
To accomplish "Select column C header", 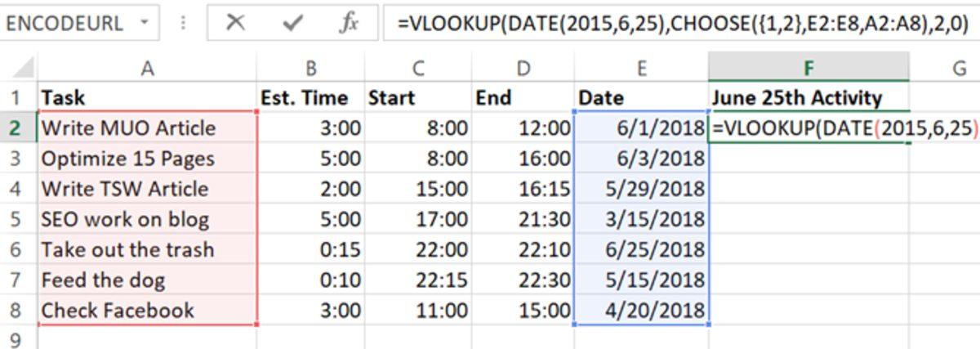I will (x=418, y=69).
